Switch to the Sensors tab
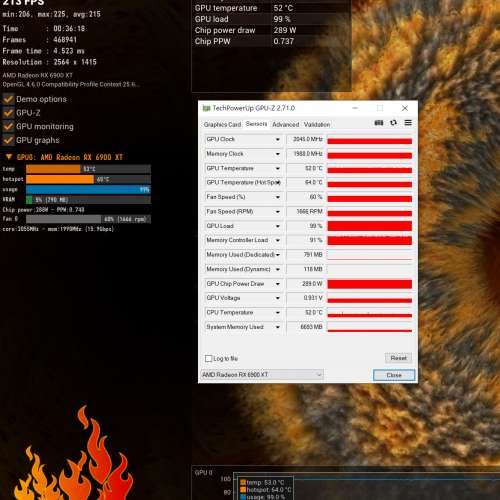 256,124
